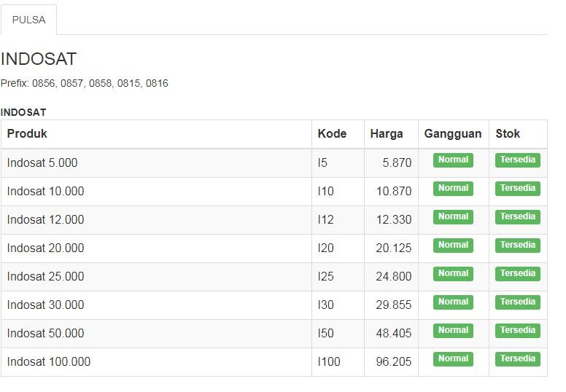Viewport: 566px width, 392px height.
Task: Select the Indosat 10.000 product cell
Action: point(156,192)
